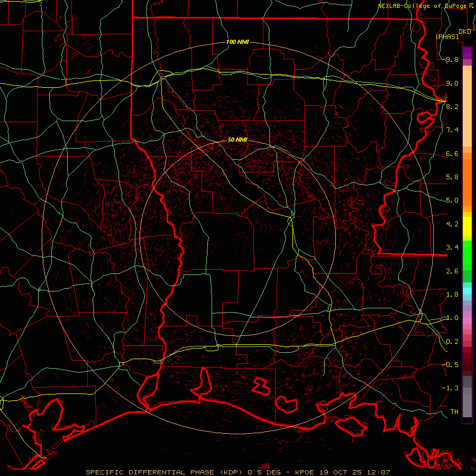The height and width of the screenshot is (476, 476).
Task: Select the [PHAS] label above the color scale
Action: 447,36
